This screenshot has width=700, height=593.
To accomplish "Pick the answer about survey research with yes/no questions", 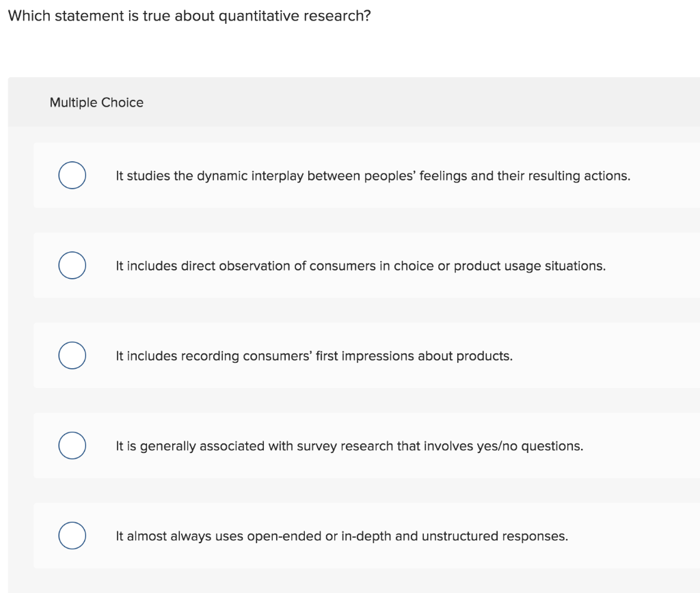I will point(349,445).
